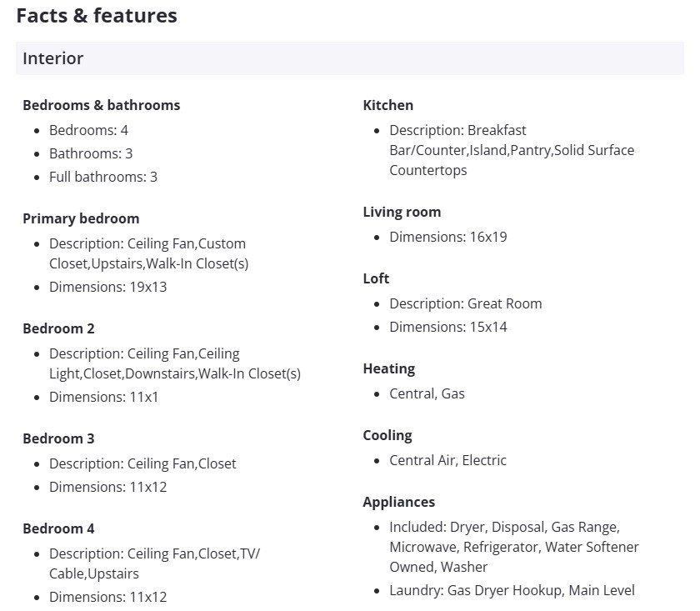
Task: Click the Loft subheading
Action: point(376,278)
